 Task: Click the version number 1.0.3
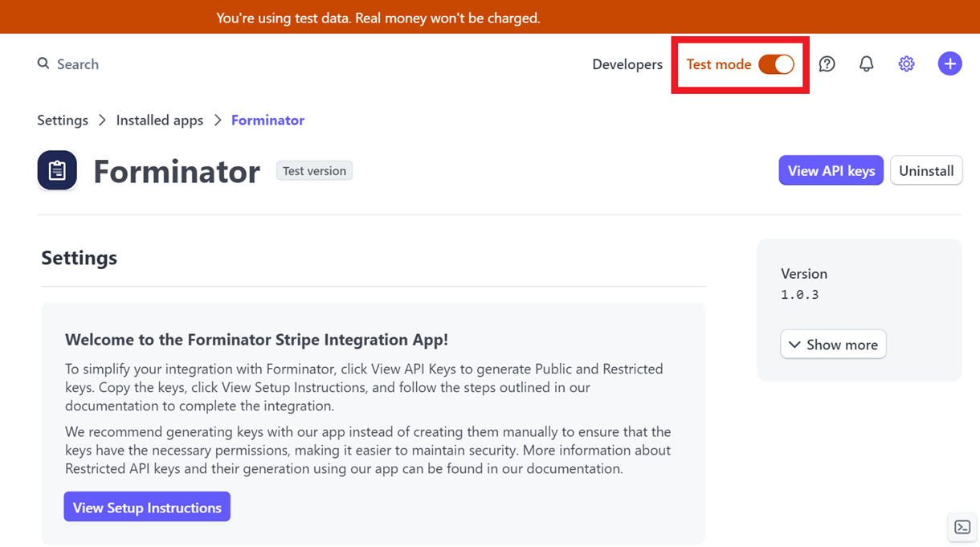point(800,295)
